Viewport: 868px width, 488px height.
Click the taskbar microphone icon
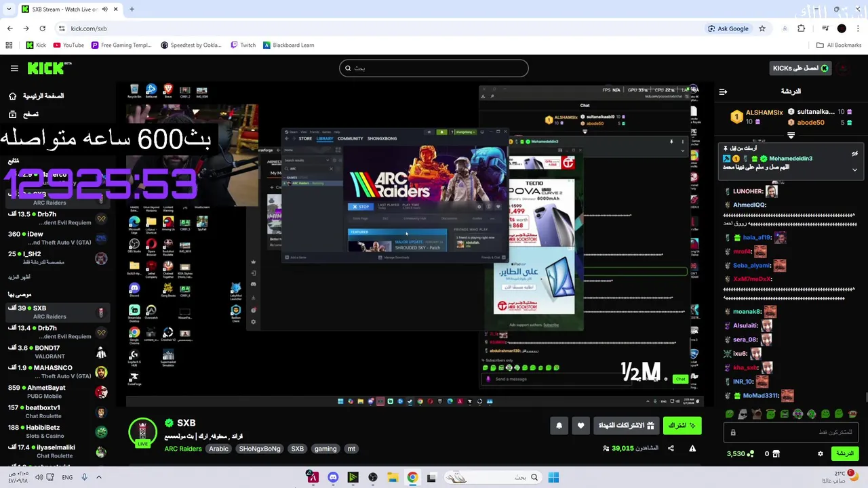tap(84, 478)
